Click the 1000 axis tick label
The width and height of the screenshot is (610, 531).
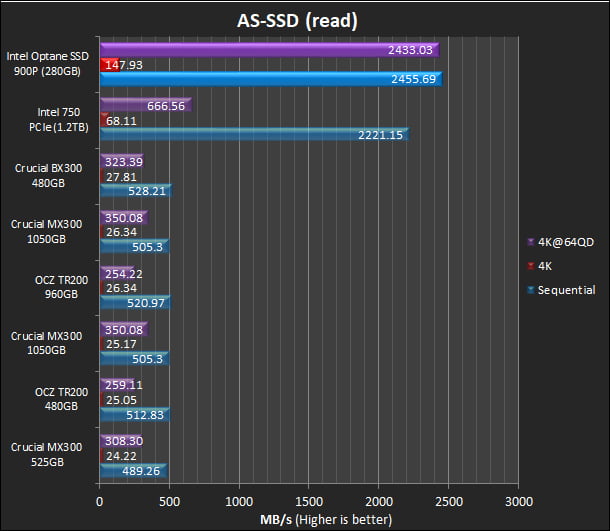(x=239, y=501)
